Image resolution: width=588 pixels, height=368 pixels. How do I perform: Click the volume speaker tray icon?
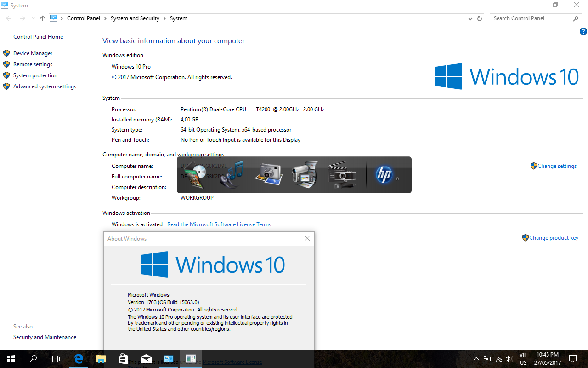pyautogui.click(x=509, y=359)
